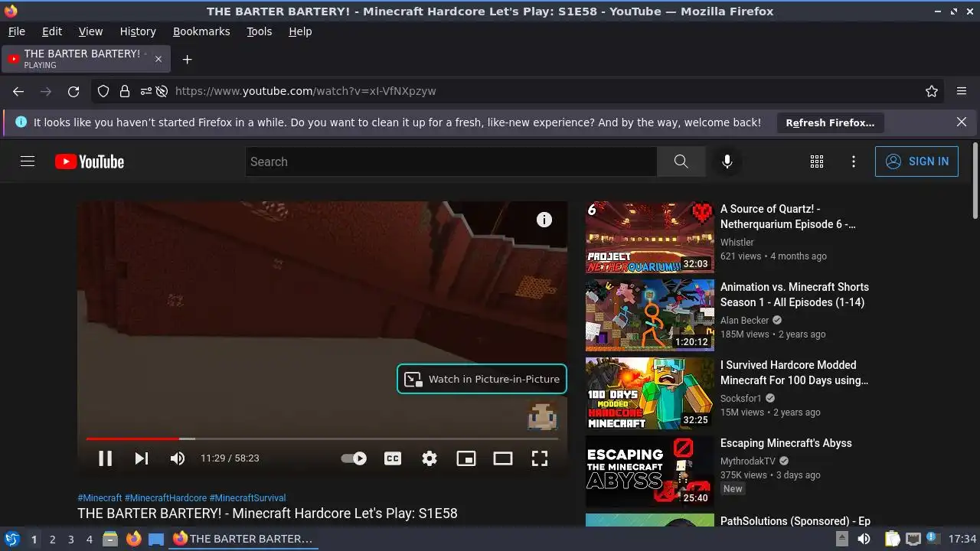
Task: Open the Help menu
Action: pos(300,31)
